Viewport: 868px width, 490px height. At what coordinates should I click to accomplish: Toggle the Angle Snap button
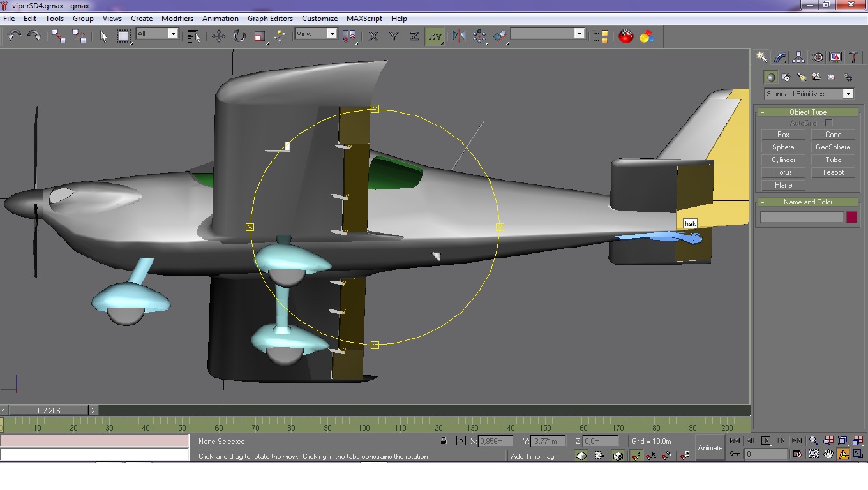652,456
